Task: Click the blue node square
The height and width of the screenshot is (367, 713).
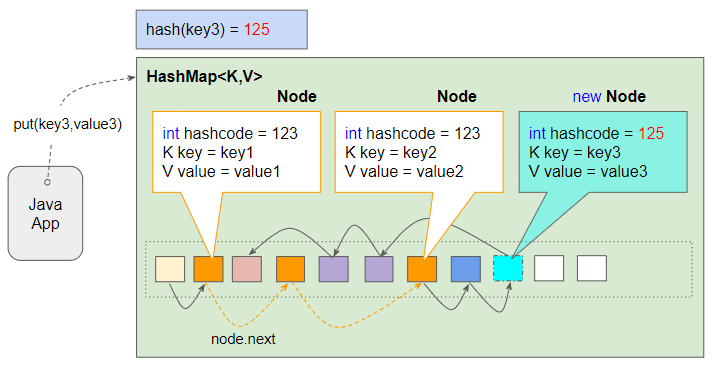Action: pyautogui.click(x=466, y=269)
